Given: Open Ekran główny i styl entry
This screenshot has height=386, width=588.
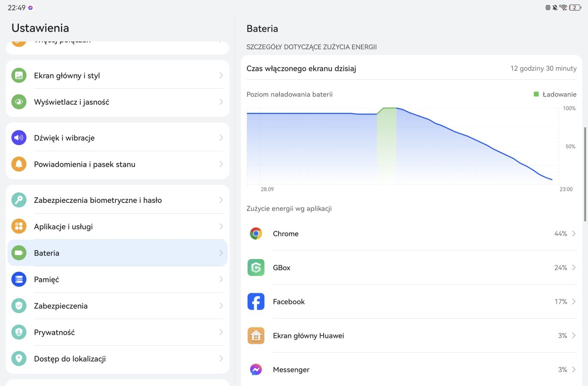Looking at the screenshot, I should [x=118, y=75].
